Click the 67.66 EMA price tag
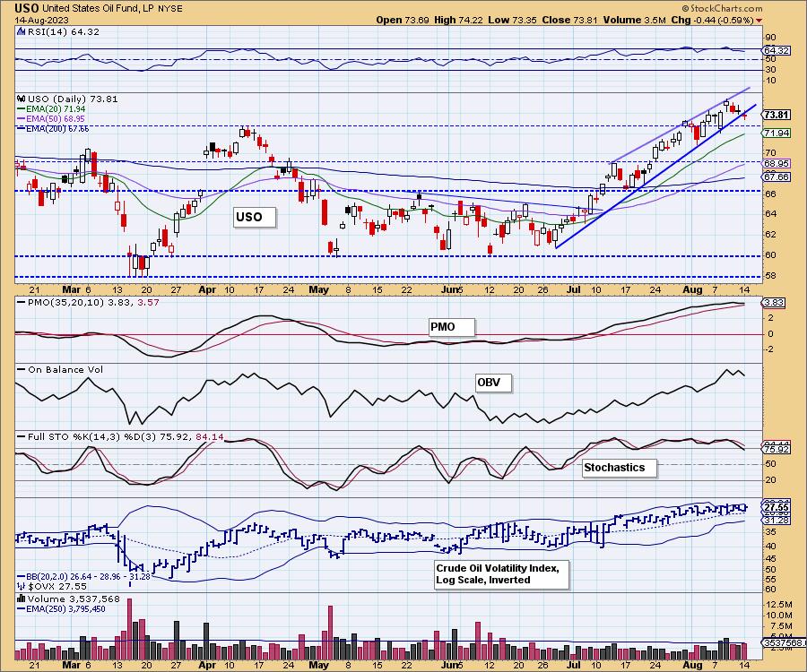The width and height of the screenshot is (807, 672). (777, 177)
